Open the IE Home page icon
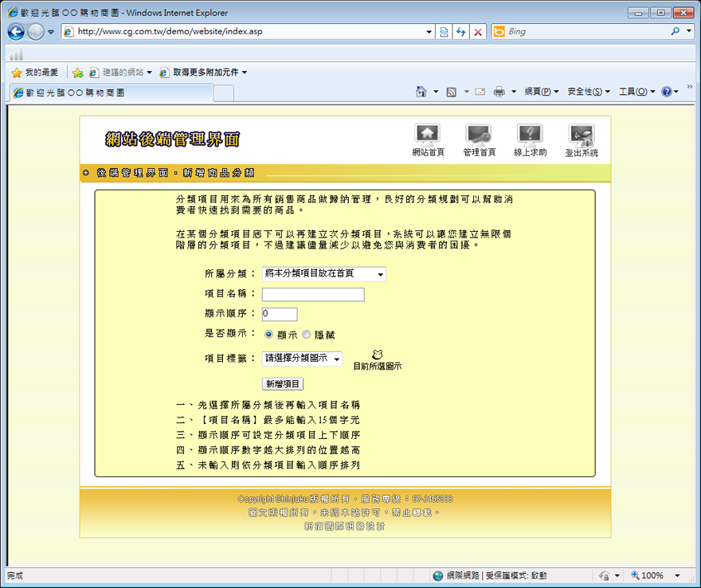The height and width of the screenshot is (588, 701). [421, 92]
